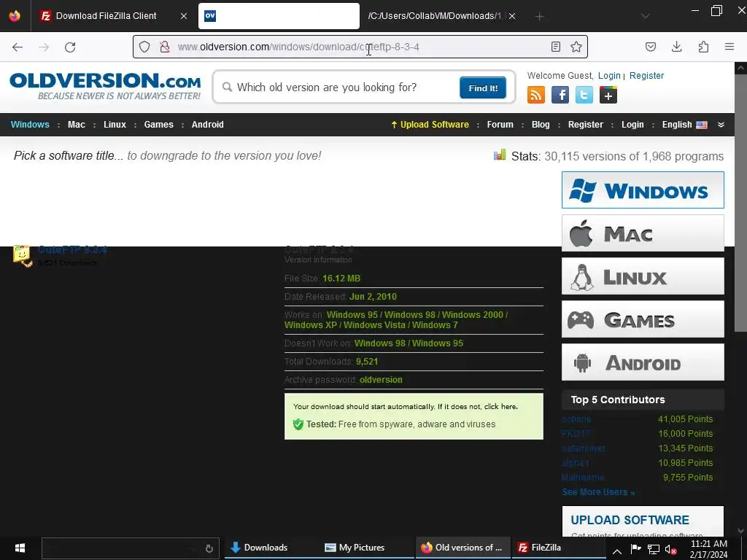Focus the old version search box
The image size is (747, 560).
[x=343, y=87]
